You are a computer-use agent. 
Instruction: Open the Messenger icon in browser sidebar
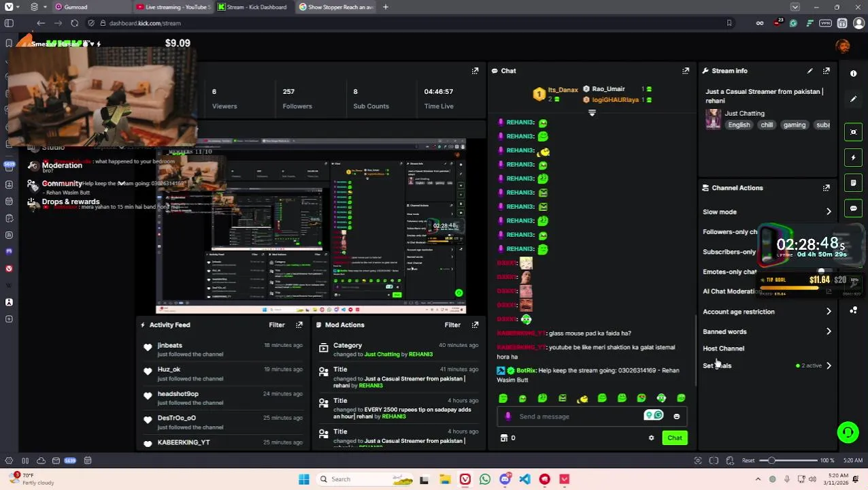(x=9, y=251)
